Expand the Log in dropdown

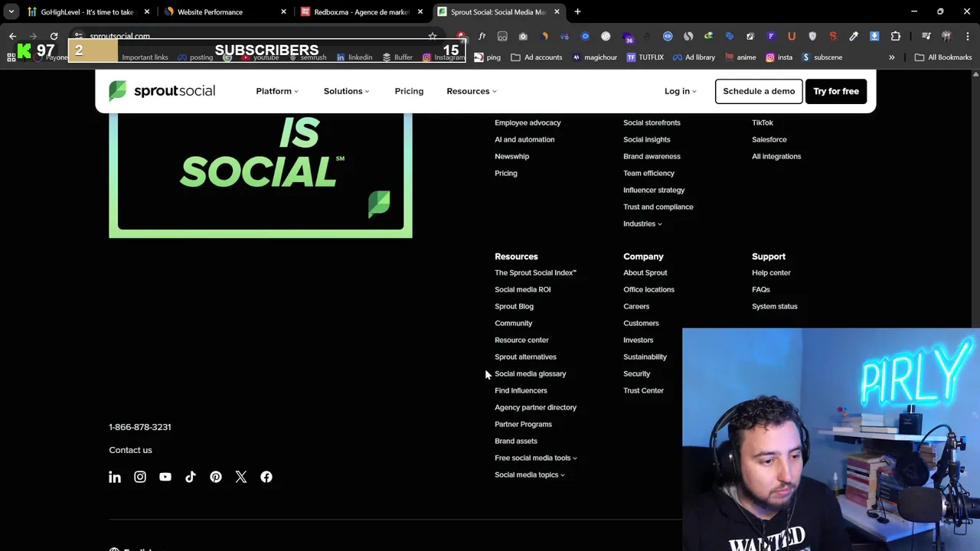[681, 91]
